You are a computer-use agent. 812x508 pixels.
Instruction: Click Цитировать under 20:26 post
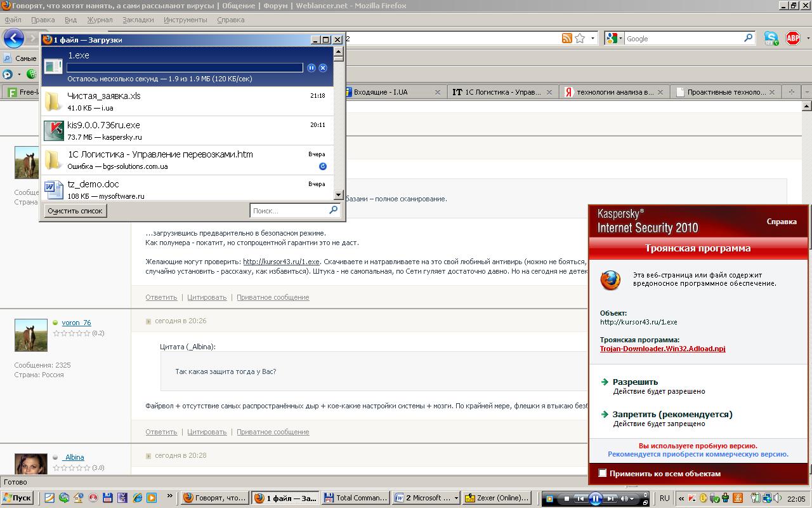tap(207, 432)
